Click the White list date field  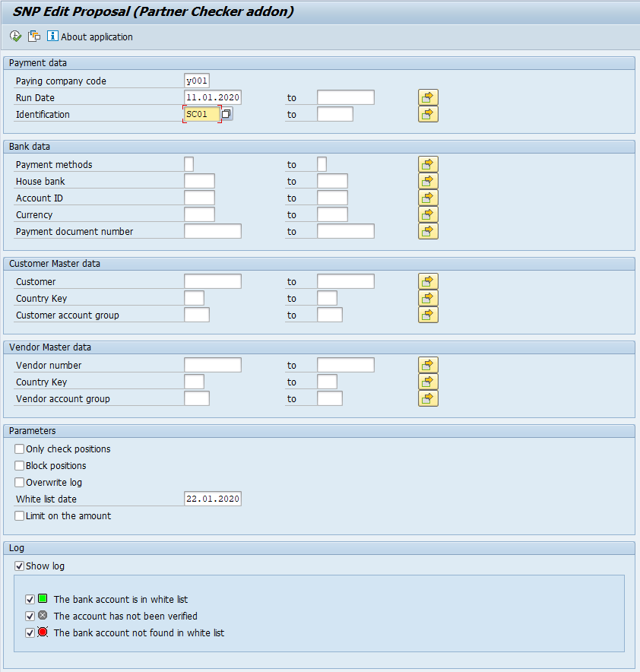[x=212, y=499]
